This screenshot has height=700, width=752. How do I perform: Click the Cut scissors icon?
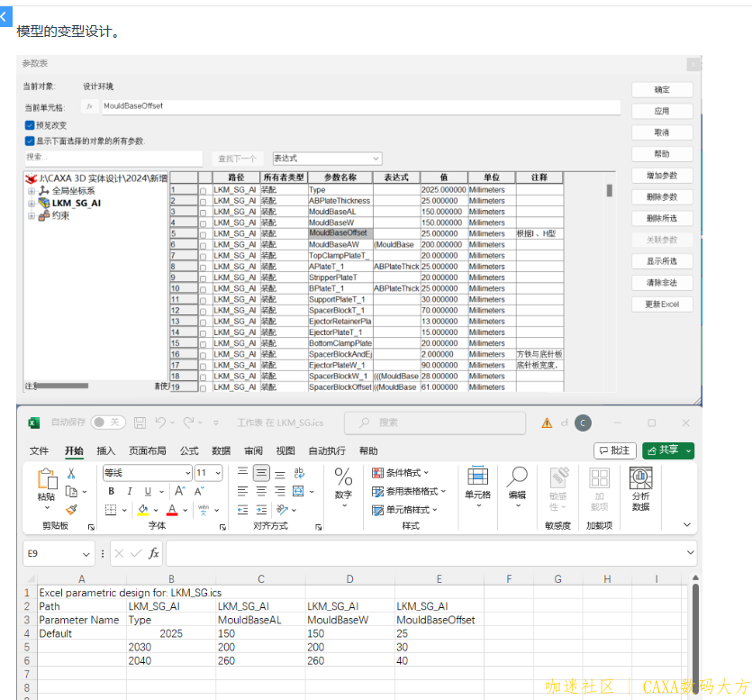72,473
